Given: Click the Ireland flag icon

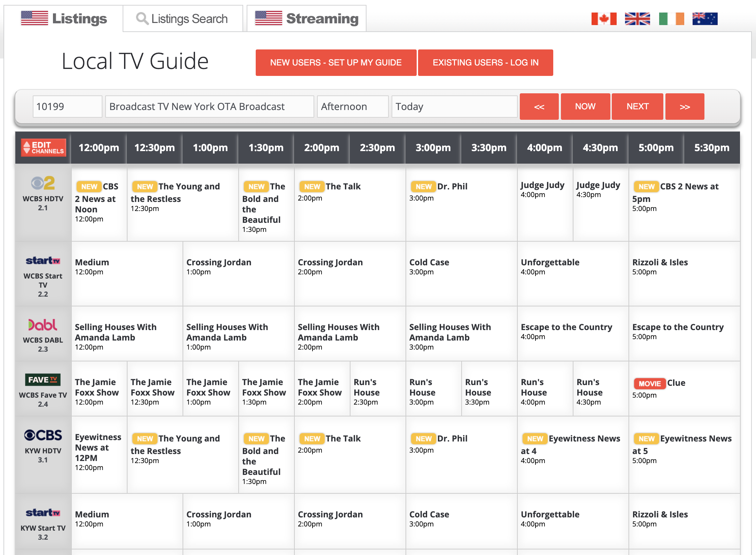Looking at the screenshot, I should pyautogui.click(x=671, y=19).
